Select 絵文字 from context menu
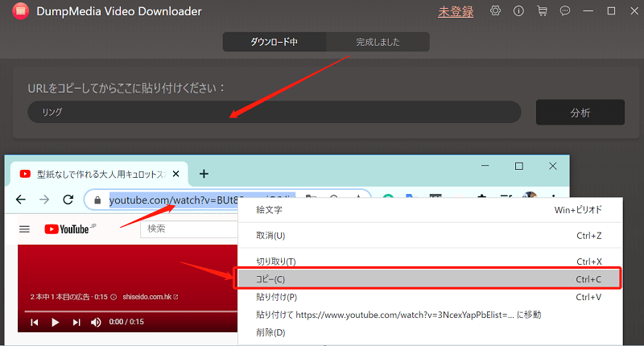Viewport: 644px width, 346px height. tap(430, 210)
